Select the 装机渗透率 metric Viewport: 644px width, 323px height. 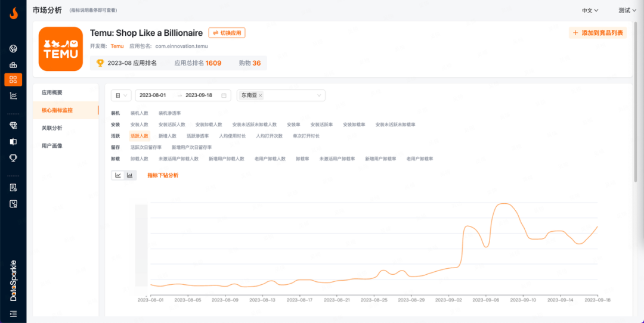click(169, 113)
